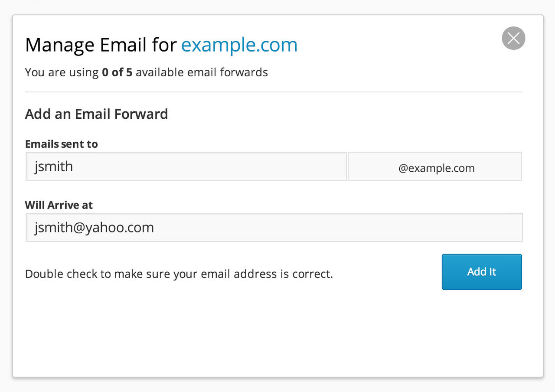
Task: Select the "Add an Email Forward" heading
Action: [96, 114]
